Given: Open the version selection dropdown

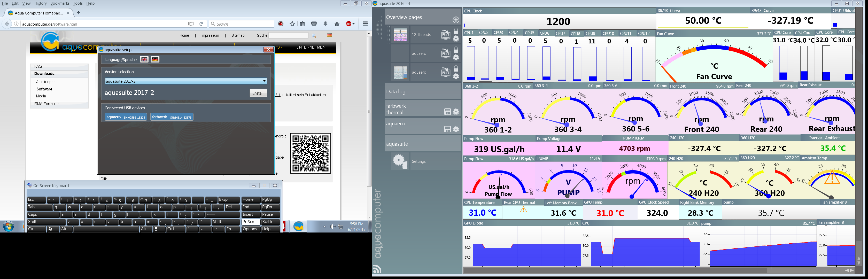Looking at the screenshot, I should (x=264, y=81).
